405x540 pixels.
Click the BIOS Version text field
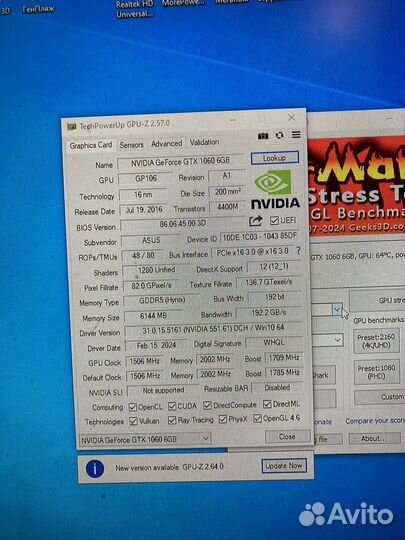[183, 224]
